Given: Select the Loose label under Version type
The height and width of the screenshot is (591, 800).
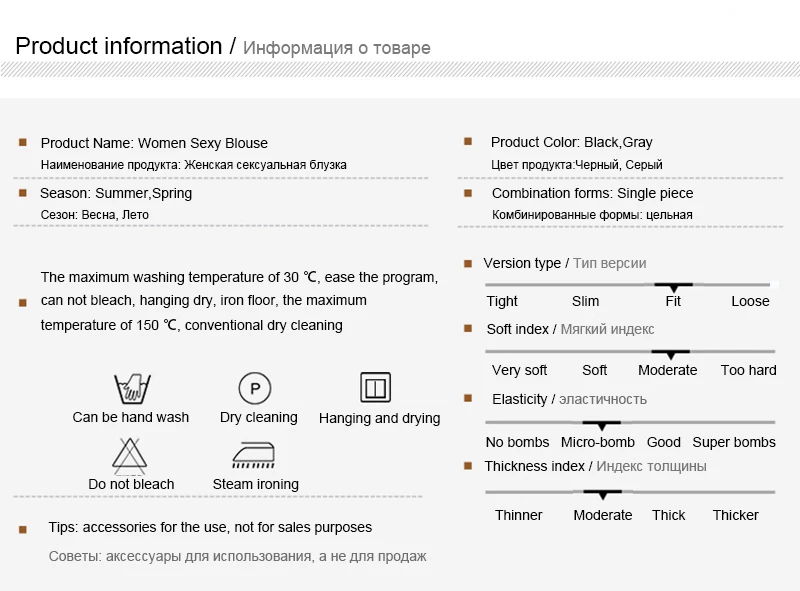Looking at the screenshot, I should point(750,301).
